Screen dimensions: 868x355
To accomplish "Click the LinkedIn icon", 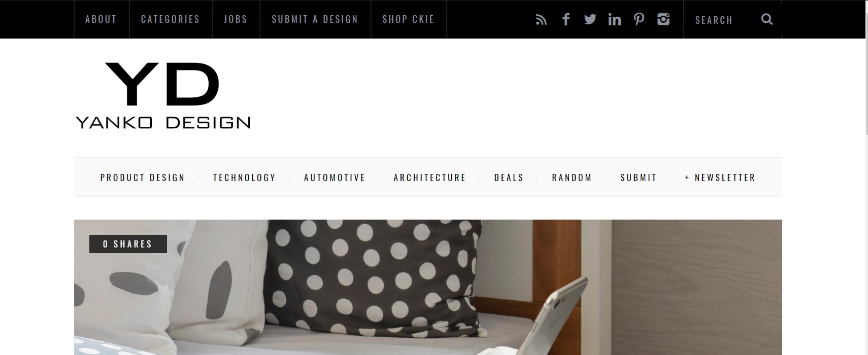I will tap(614, 19).
